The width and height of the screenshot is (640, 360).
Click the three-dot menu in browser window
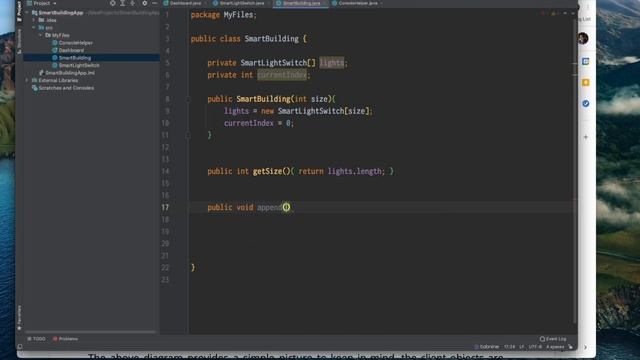coord(588,7)
